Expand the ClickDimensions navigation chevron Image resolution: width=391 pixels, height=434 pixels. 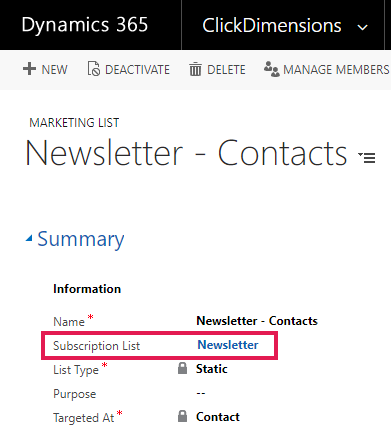[x=362, y=27]
